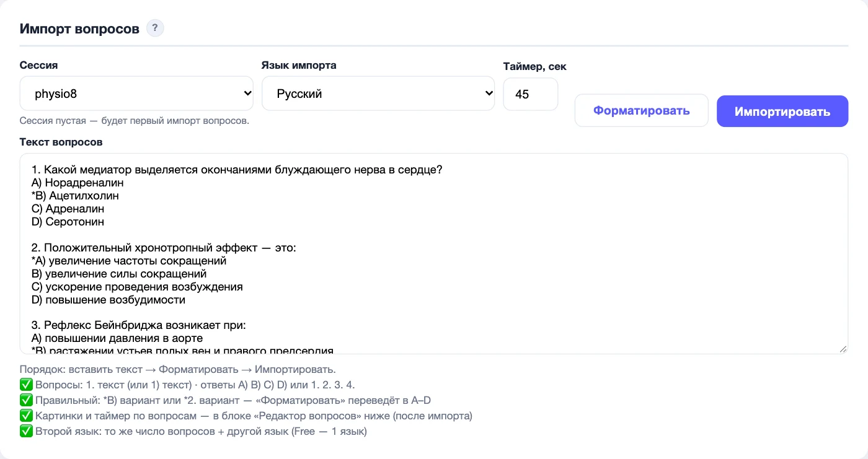Click the line 'D) повышение возбудимости'
The width and height of the screenshot is (868, 459).
point(108,300)
